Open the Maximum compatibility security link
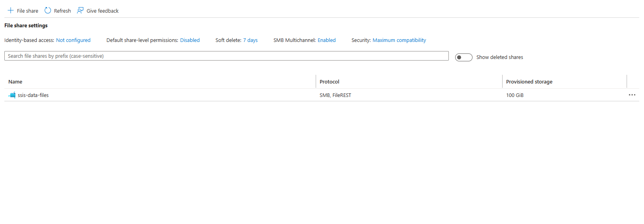The width and height of the screenshot is (644, 224). tap(399, 40)
